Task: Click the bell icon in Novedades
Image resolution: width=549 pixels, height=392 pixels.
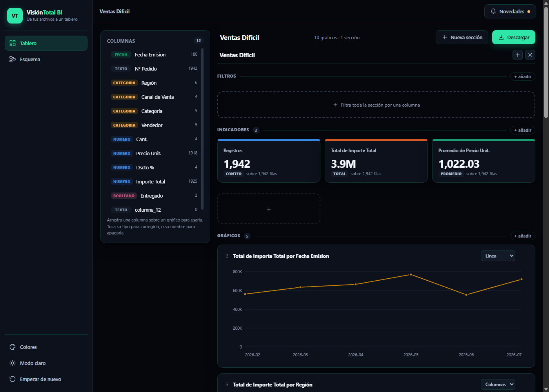Action: pyautogui.click(x=493, y=11)
